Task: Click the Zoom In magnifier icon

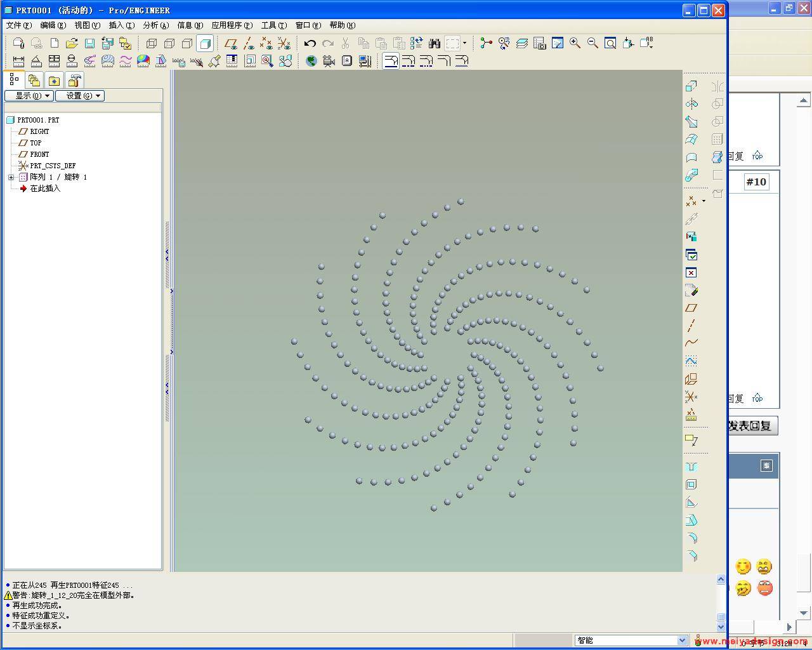Action: 575,43
